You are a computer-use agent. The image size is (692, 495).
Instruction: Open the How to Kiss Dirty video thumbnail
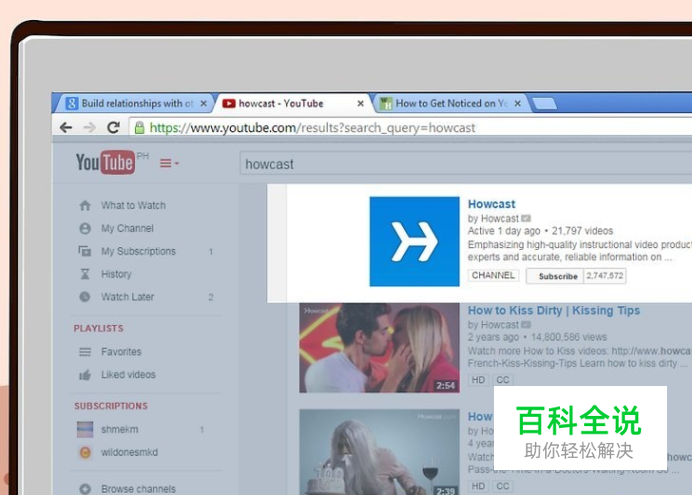coord(380,348)
